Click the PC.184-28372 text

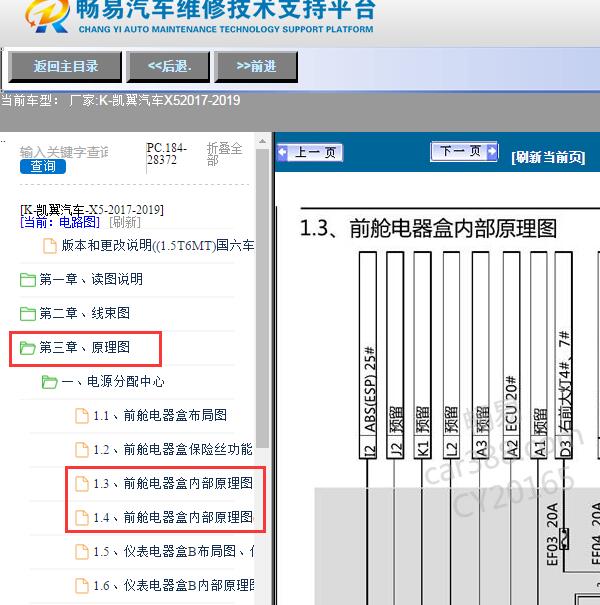[167, 154]
